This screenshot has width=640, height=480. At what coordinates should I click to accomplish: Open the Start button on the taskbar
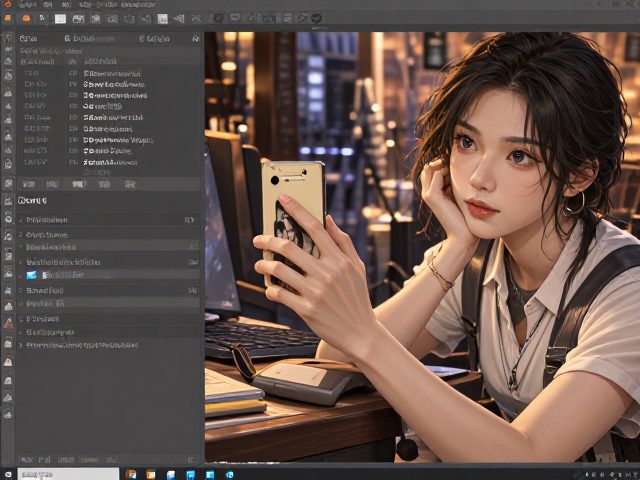point(8,475)
